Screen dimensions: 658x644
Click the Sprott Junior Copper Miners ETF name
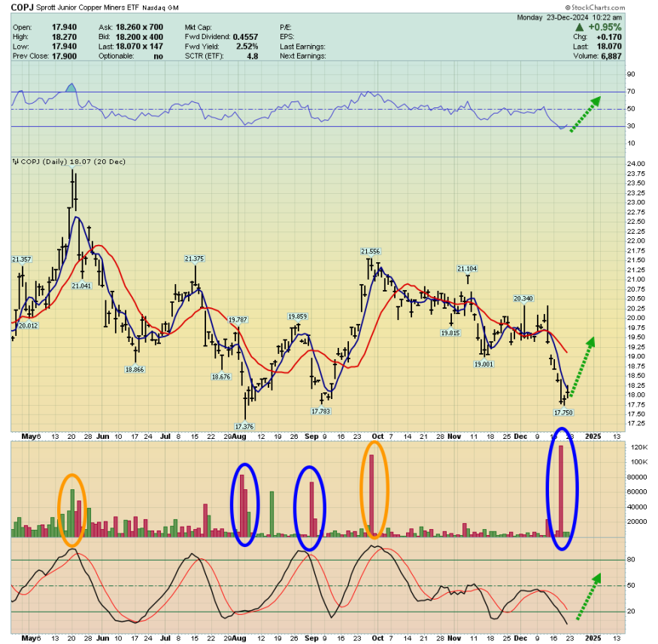[x=88, y=8]
